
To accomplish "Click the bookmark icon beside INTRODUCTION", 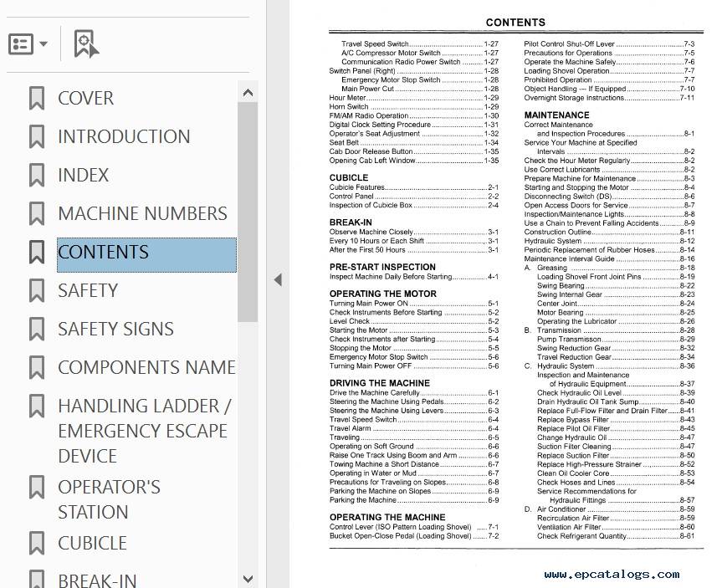I will (x=37, y=137).
